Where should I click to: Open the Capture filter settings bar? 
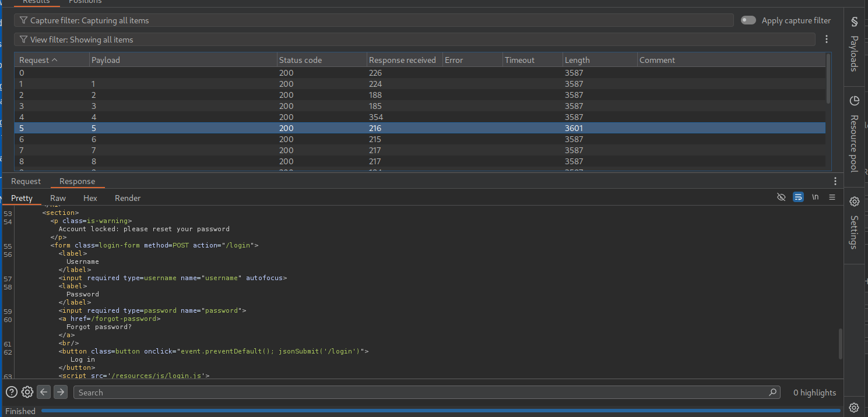(x=373, y=20)
